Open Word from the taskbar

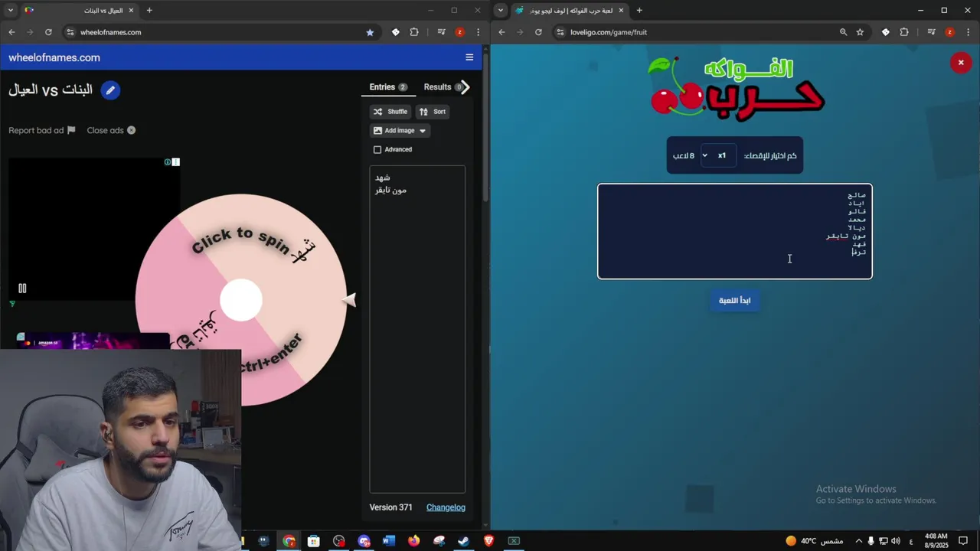[389, 541]
